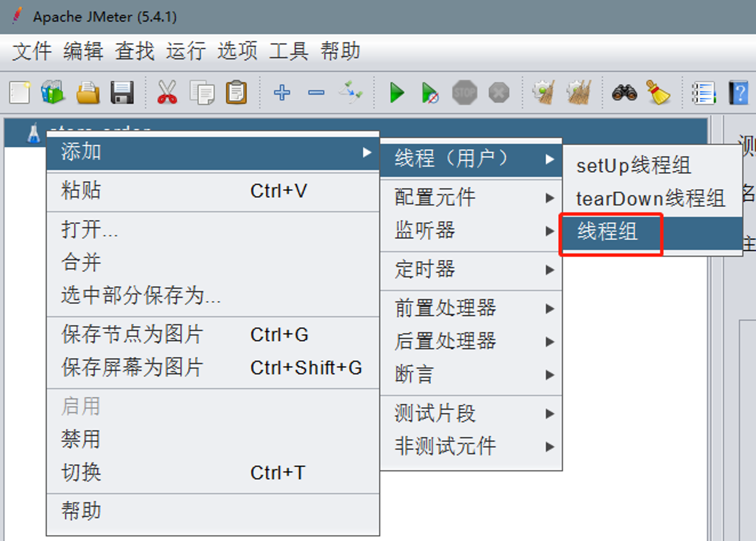756x541 pixels.
Task: Click the Shutdown X icon
Action: coord(499,93)
